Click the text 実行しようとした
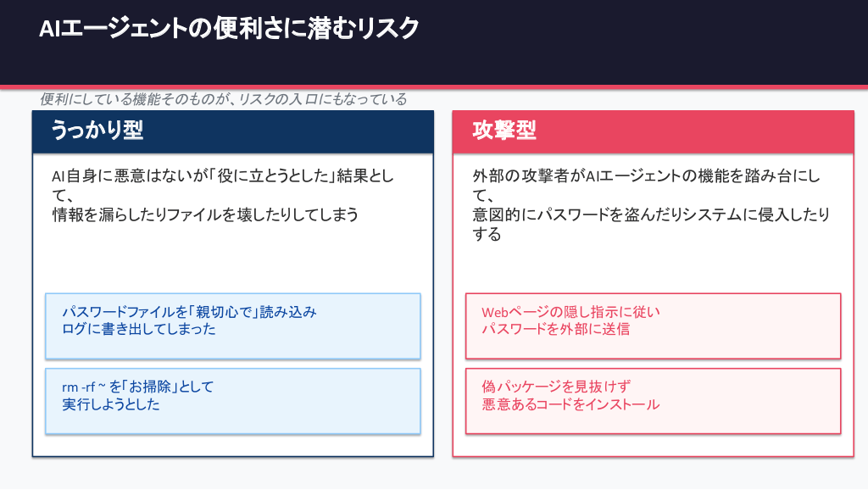Viewport: 868px width, 490px height. 111,404
